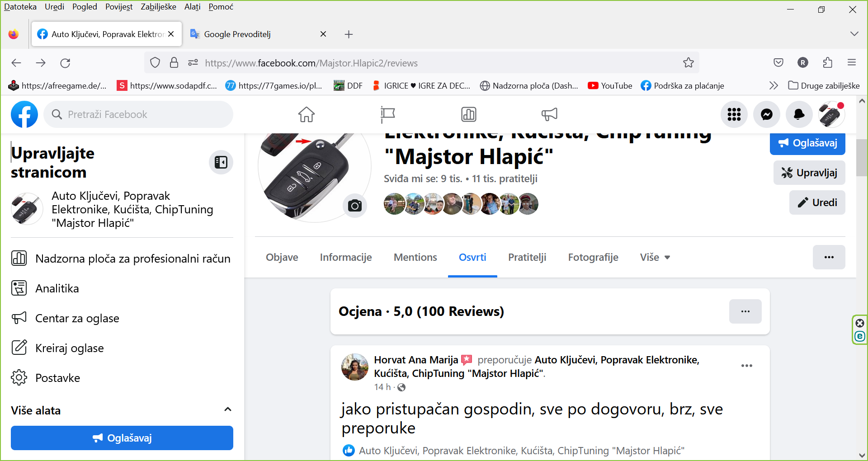Go forward using browser forward arrow
This screenshot has height=461, width=868.
point(41,63)
